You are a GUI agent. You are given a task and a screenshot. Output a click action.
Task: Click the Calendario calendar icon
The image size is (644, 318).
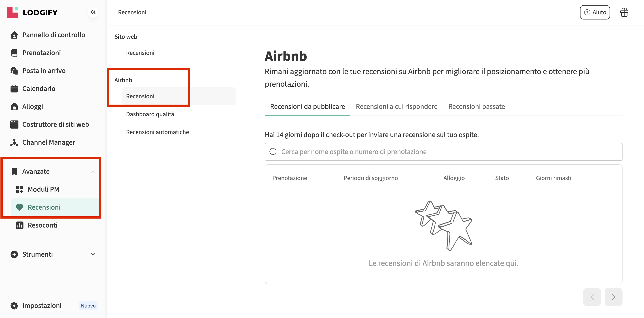click(x=14, y=89)
